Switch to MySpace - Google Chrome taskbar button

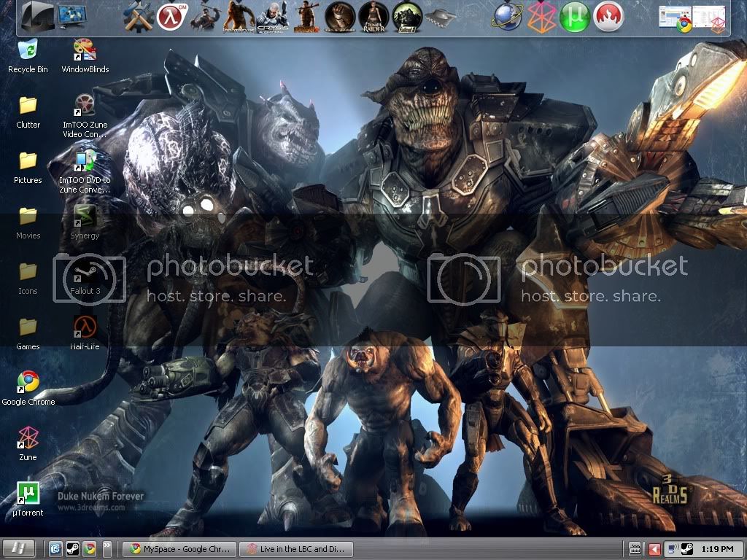179,549
